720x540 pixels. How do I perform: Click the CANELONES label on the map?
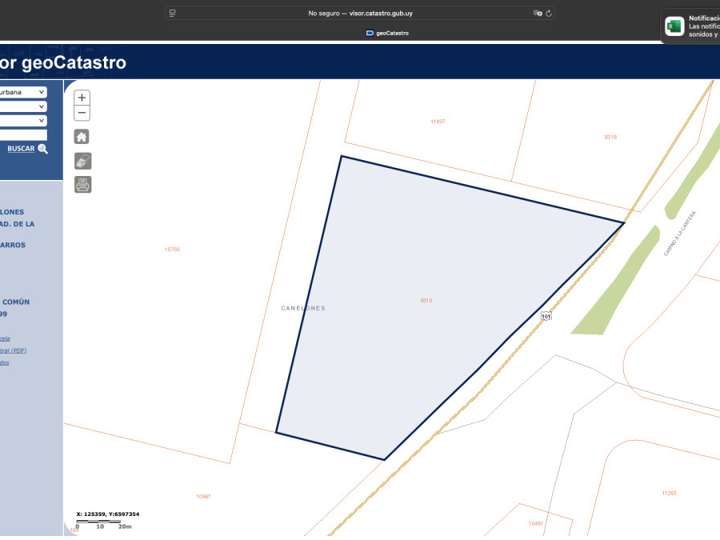click(303, 308)
